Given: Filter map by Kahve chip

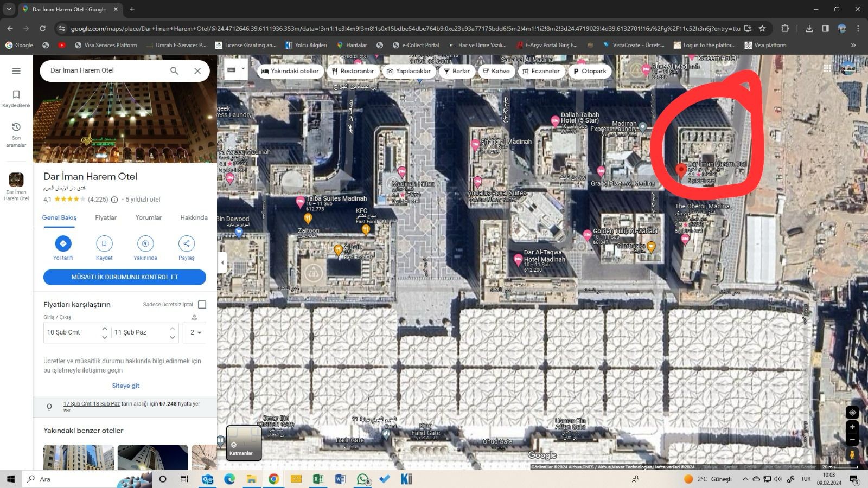Looking at the screenshot, I should pos(496,71).
